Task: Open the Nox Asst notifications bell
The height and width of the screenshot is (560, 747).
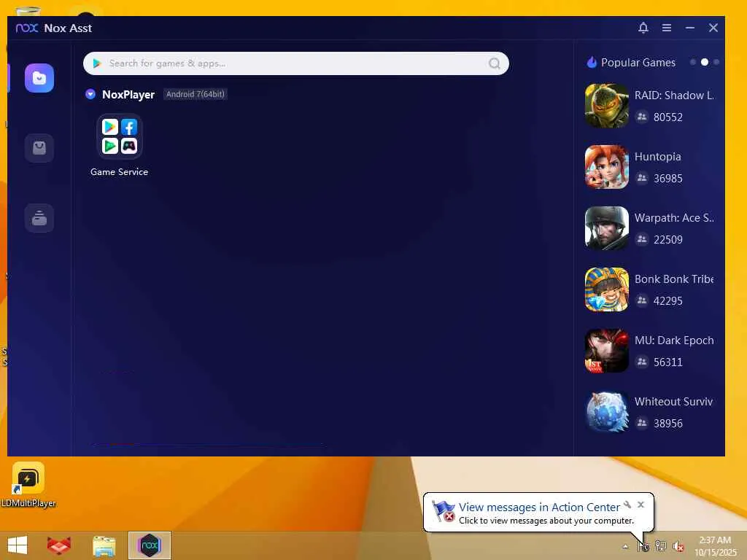Action: coord(643,28)
